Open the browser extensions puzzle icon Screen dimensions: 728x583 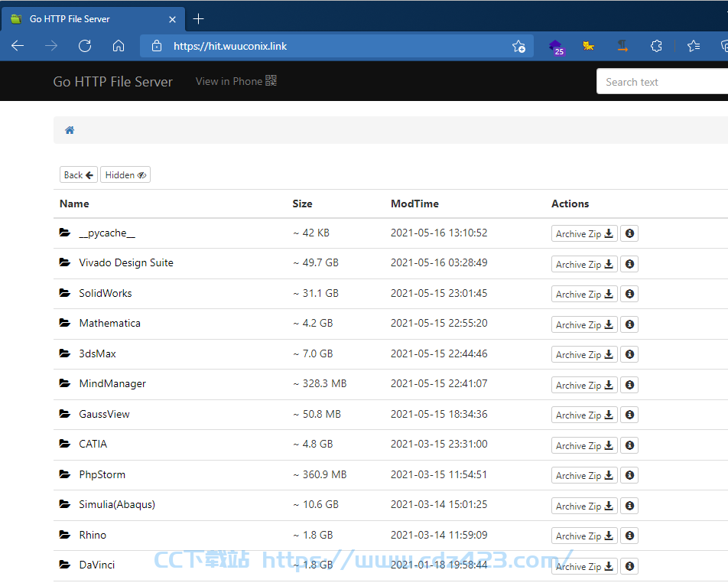click(656, 46)
